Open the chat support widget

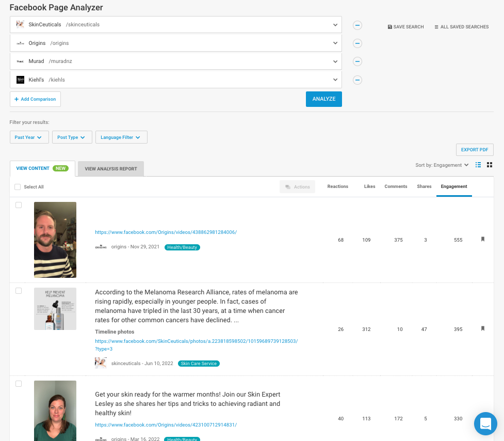[485, 424]
